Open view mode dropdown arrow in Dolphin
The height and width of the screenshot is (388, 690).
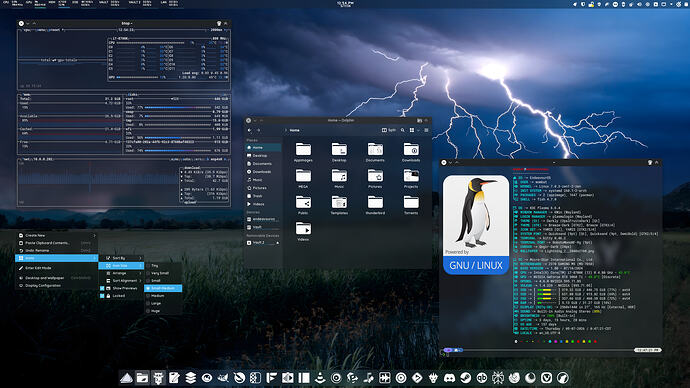pyautogui.click(x=418, y=130)
